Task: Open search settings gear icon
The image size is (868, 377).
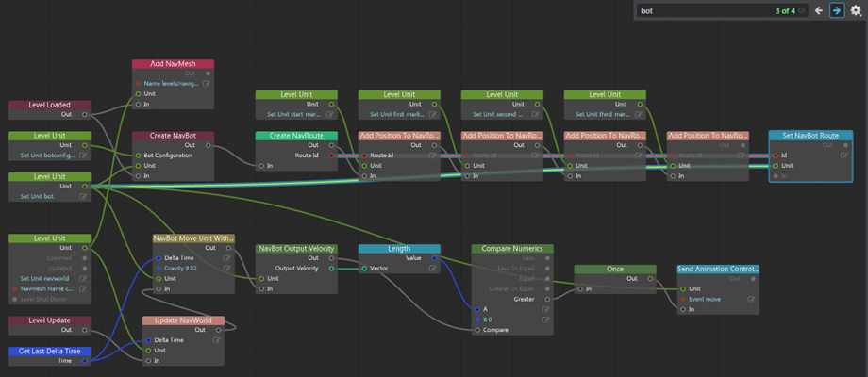Action: tap(856, 10)
